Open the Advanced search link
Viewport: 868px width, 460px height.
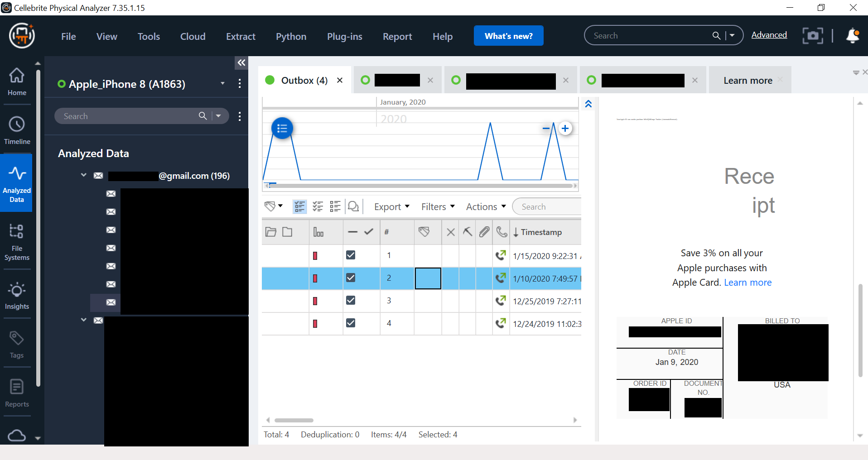[x=769, y=35]
